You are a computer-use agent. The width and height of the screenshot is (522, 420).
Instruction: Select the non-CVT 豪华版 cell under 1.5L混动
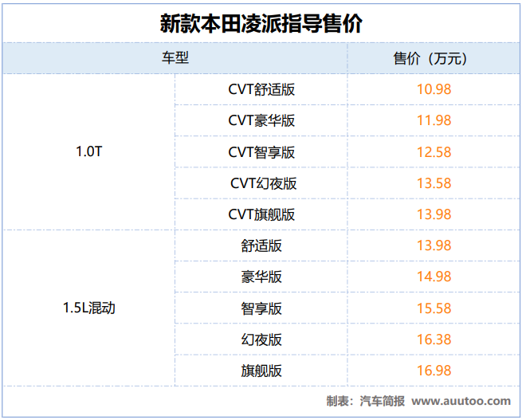[x=261, y=277]
